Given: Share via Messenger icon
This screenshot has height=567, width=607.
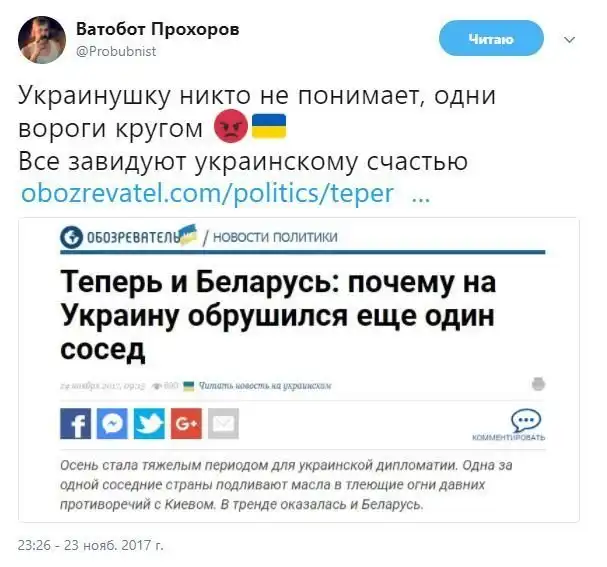Looking at the screenshot, I should click(x=112, y=423).
